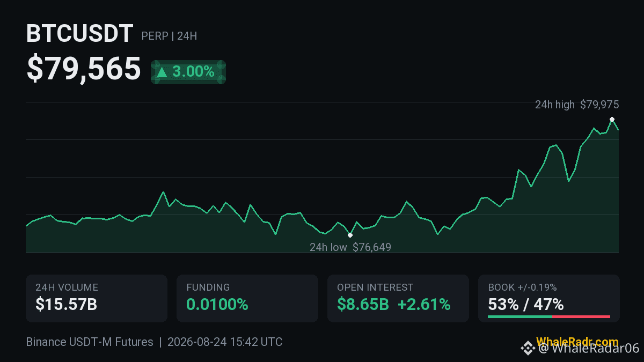Click the 24h high $79,975 label

tap(577, 105)
